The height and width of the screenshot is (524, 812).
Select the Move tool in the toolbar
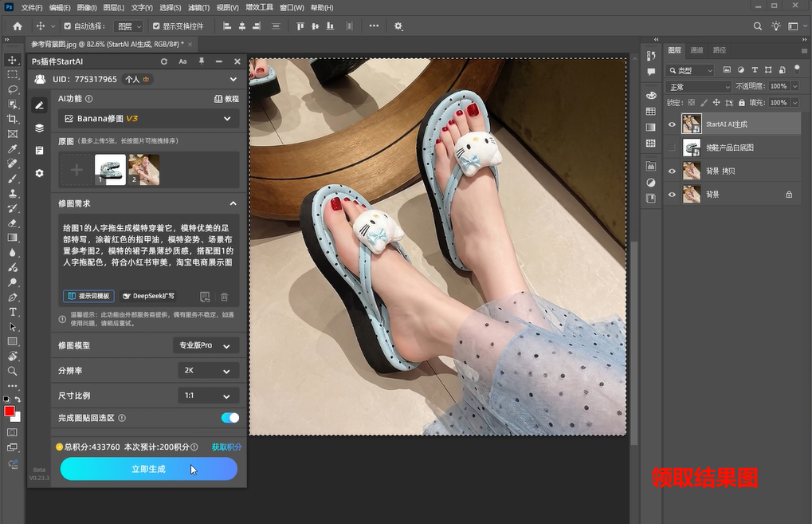click(11, 60)
